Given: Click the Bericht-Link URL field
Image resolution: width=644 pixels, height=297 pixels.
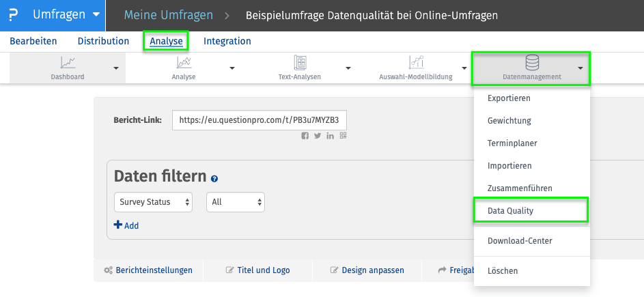Looking at the screenshot, I should coord(260,120).
